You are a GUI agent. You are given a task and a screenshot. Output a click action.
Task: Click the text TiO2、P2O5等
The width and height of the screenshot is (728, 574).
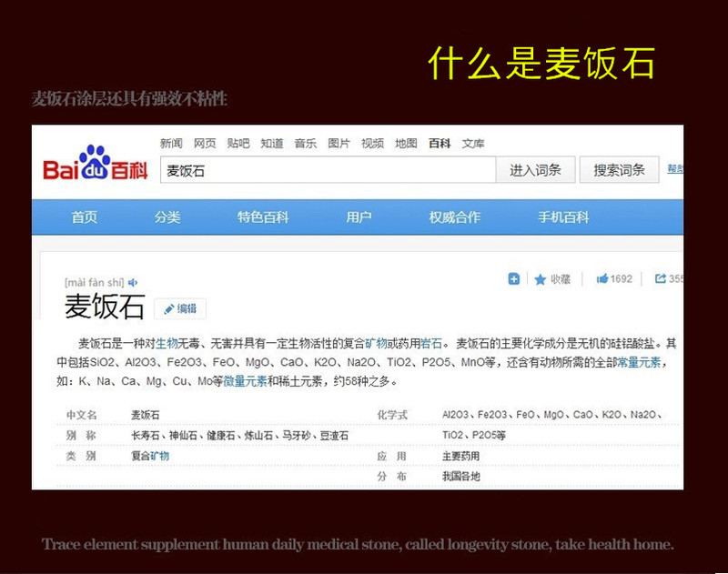(x=473, y=435)
